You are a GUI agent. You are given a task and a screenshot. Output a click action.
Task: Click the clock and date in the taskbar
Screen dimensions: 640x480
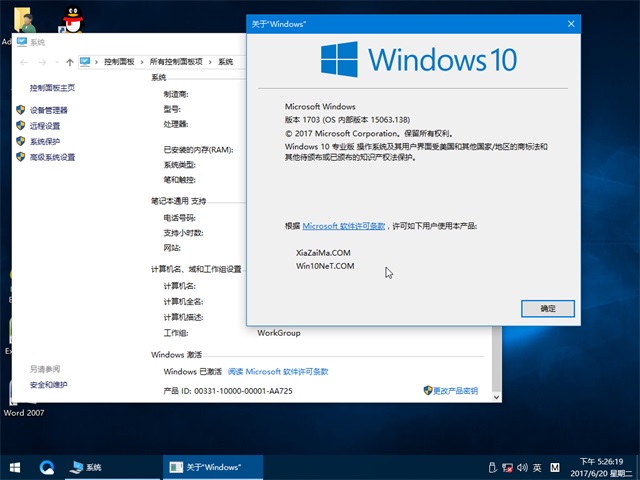click(x=600, y=467)
